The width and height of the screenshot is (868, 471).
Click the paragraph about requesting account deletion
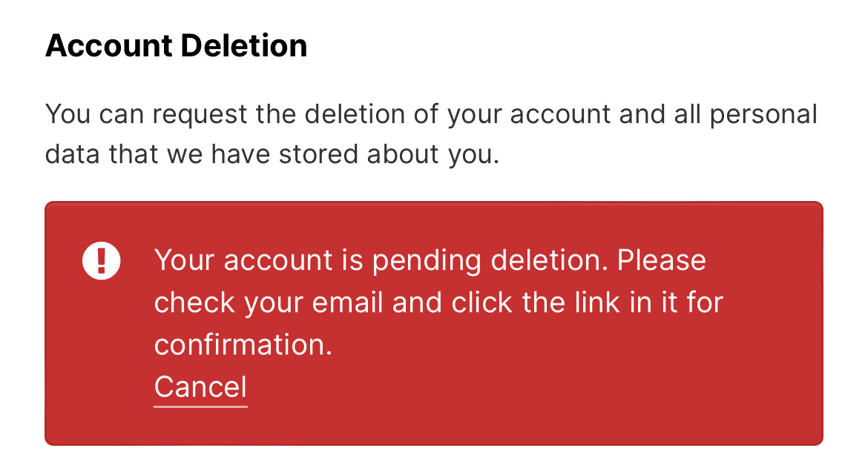pos(431,134)
